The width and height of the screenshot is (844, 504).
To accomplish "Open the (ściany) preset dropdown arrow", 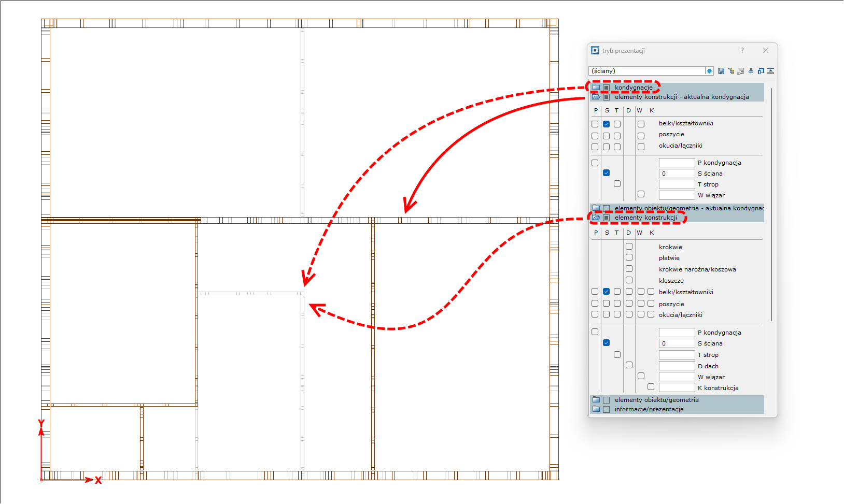I will point(709,71).
